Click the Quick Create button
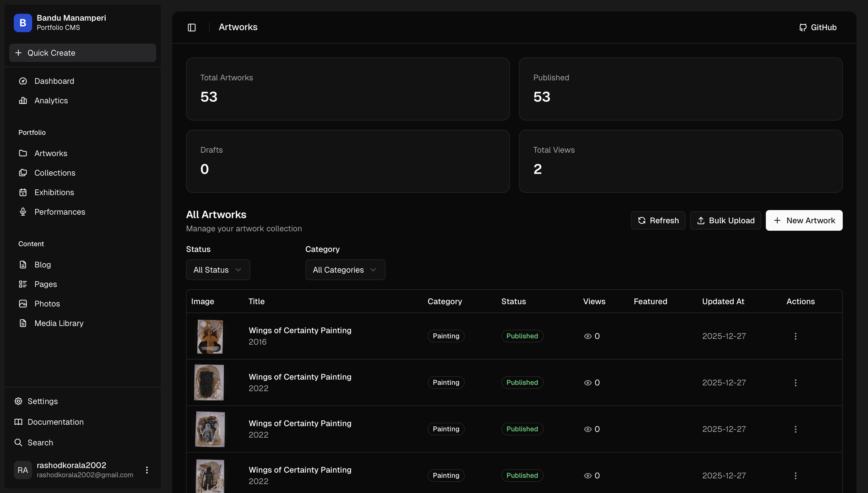 click(x=82, y=53)
